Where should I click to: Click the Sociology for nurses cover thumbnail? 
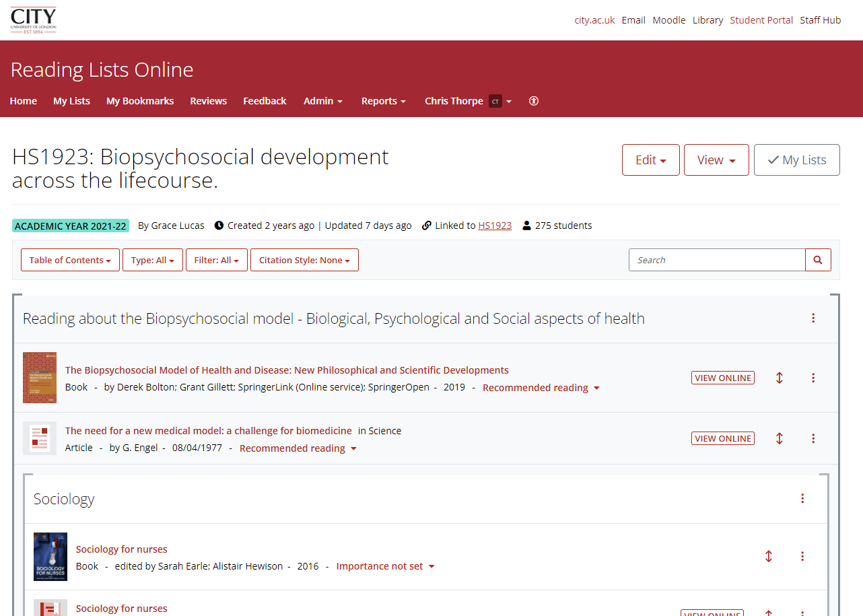click(50, 557)
